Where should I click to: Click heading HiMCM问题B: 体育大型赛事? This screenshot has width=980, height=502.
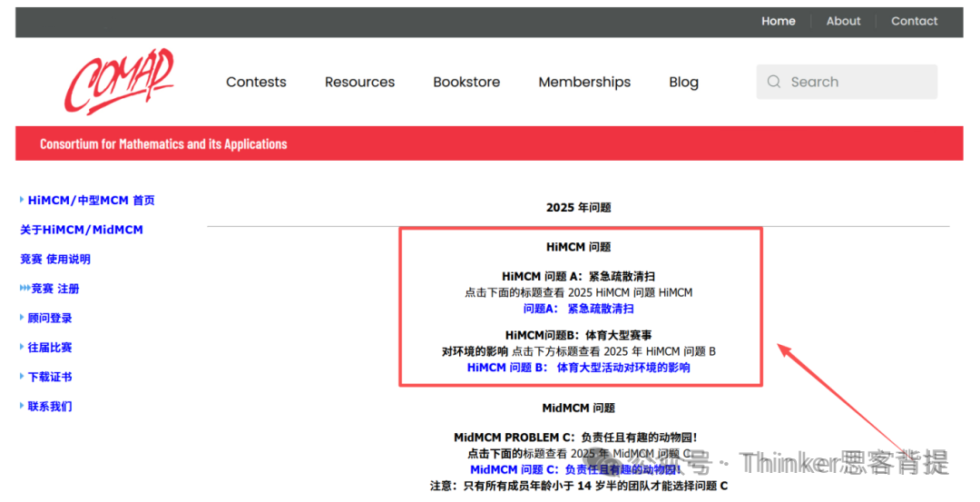click(x=579, y=335)
